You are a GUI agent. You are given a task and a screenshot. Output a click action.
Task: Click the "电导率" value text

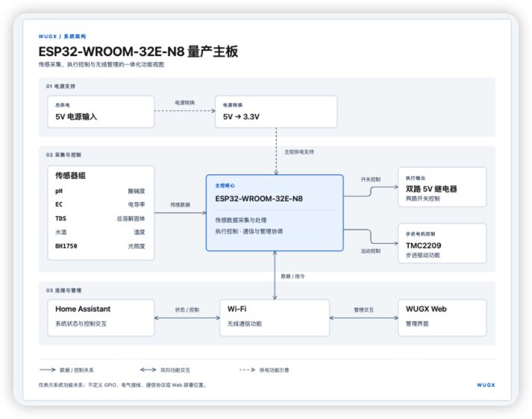click(137, 204)
